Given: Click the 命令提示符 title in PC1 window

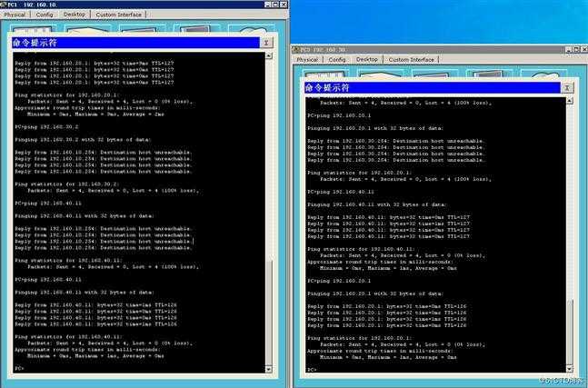Looking at the screenshot, I should coord(35,43).
